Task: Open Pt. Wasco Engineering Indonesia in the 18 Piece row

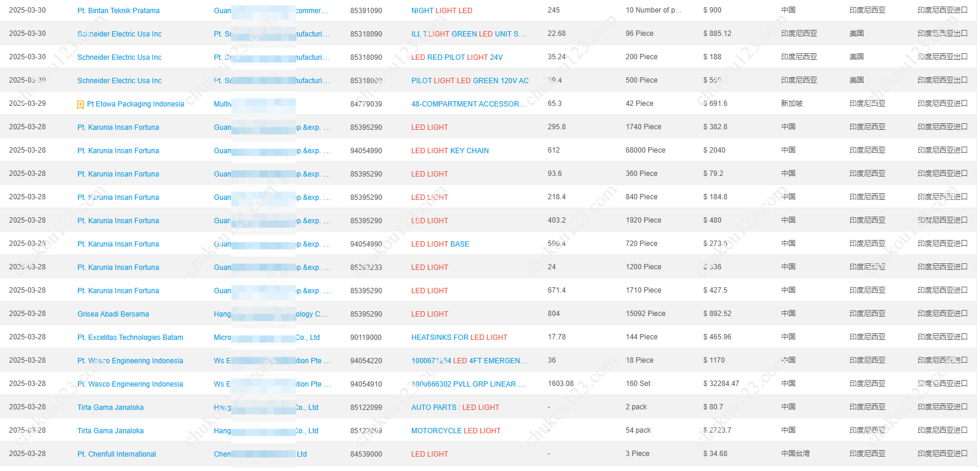Action: 130,361
